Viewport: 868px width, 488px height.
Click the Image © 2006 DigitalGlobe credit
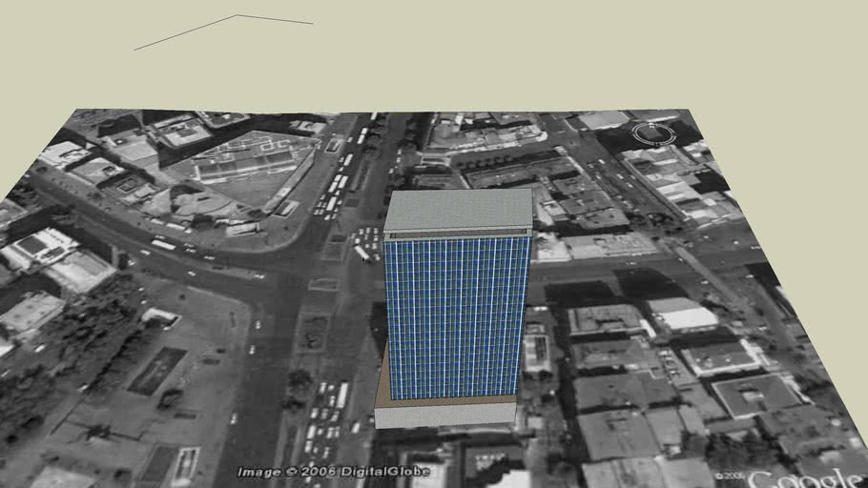[x=333, y=471]
